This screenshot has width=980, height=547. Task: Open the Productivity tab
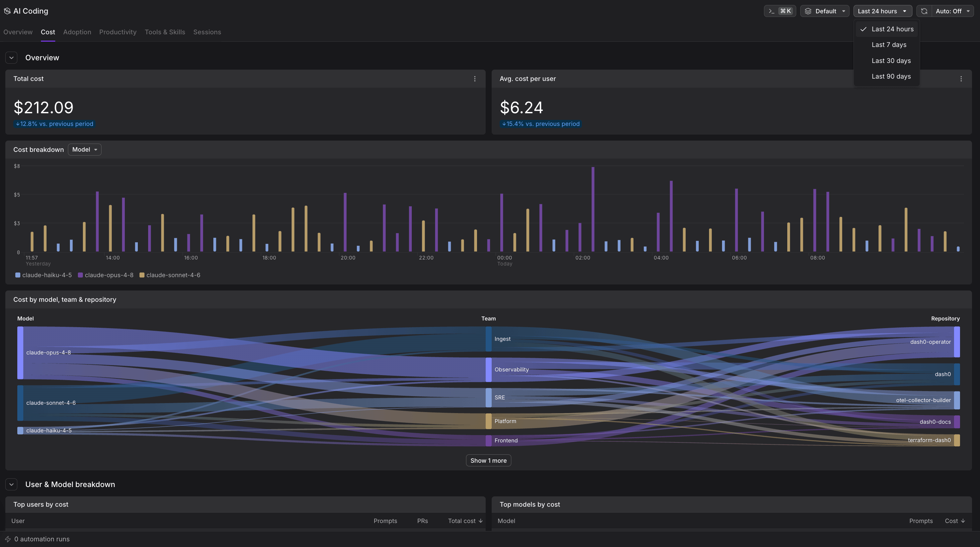pyautogui.click(x=118, y=32)
